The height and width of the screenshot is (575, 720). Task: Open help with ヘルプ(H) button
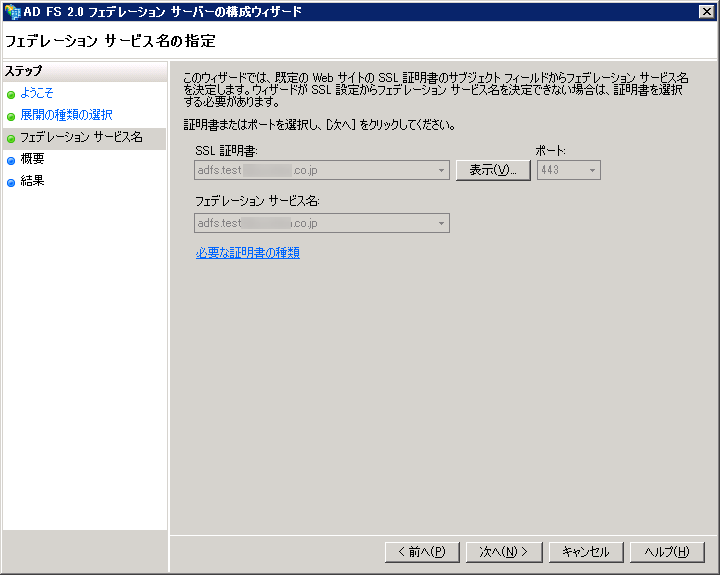pyautogui.click(x=667, y=552)
